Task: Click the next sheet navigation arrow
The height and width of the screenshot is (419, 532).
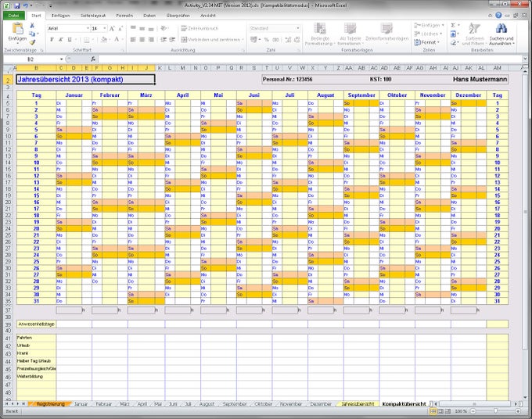Action: pyautogui.click(x=18, y=403)
